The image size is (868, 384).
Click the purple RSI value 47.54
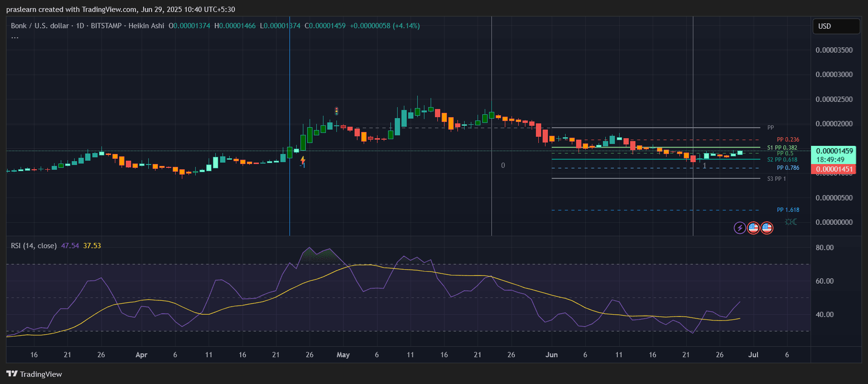pyautogui.click(x=70, y=246)
